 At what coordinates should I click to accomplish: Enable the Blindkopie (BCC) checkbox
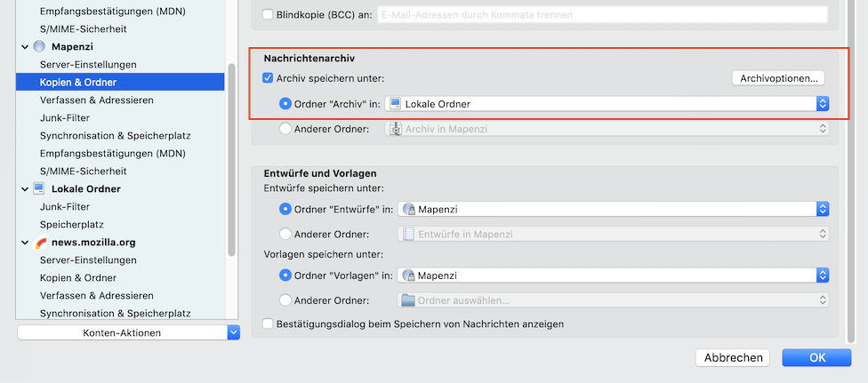(x=268, y=14)
